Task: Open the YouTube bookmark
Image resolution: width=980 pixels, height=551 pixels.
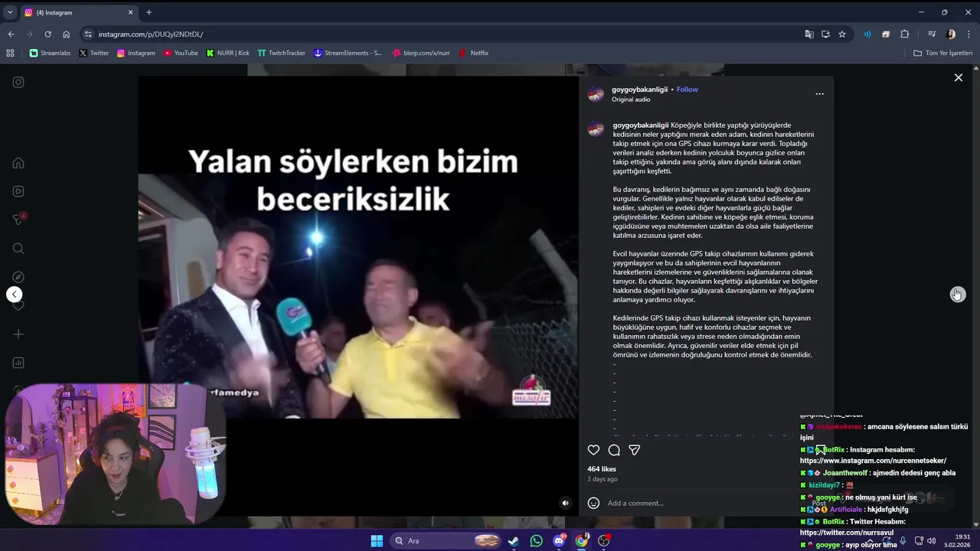Action: pyautogui.click(x=181, y=53)
